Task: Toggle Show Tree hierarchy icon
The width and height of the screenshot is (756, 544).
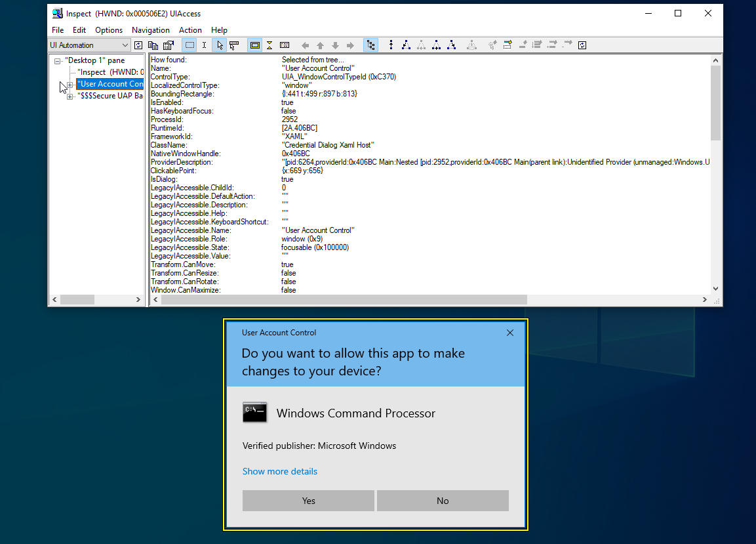Action: [x=370, y=45]
